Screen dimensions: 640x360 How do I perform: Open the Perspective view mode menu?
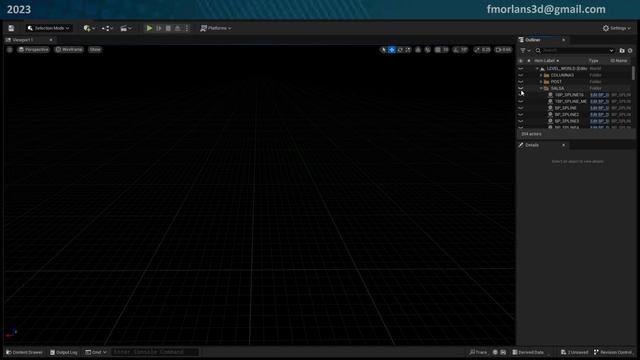[x=33, y=49]
